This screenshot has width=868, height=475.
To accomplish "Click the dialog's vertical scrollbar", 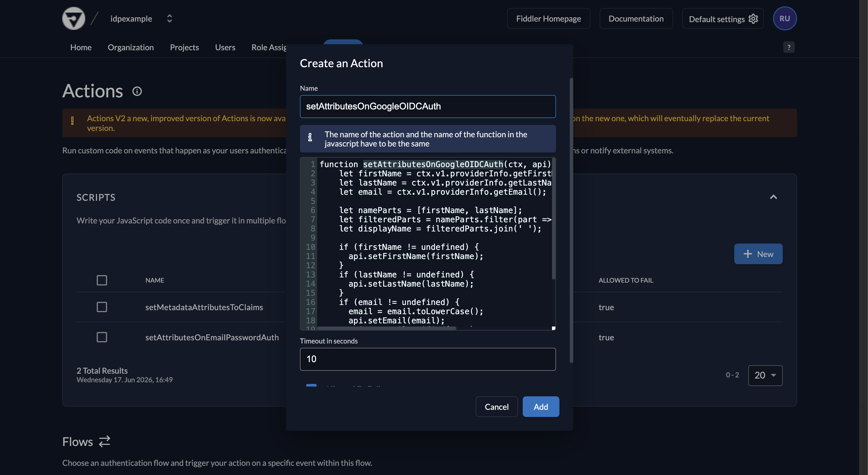I will point(571,221).
